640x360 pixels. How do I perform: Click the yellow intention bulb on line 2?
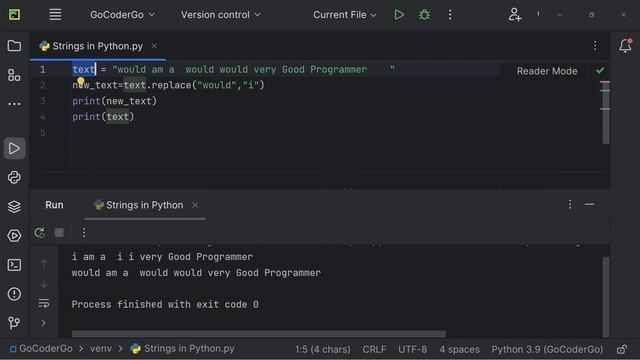tap(81, 82)
